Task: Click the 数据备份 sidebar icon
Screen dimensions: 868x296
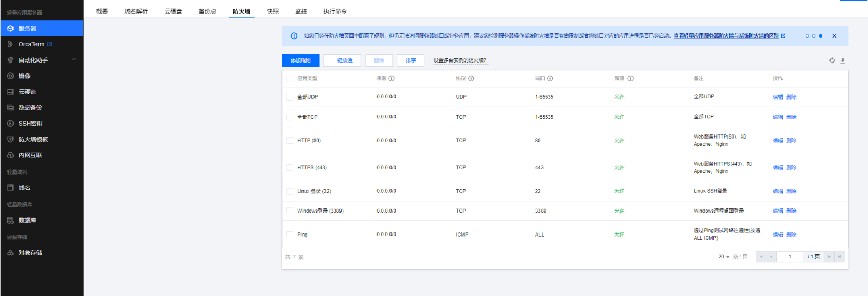Action: click(x=10, y=107)
